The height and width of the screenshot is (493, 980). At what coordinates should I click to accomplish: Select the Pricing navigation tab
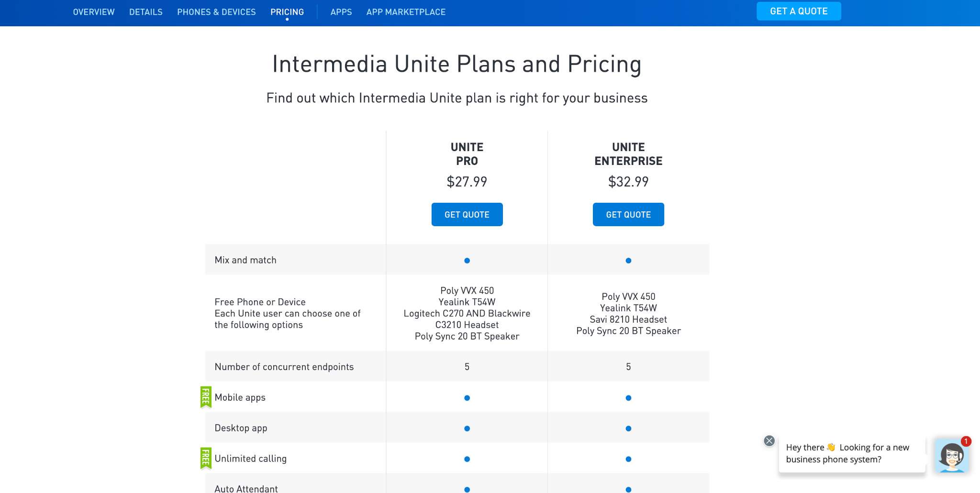pyautogui.click(x=287, y=12)
